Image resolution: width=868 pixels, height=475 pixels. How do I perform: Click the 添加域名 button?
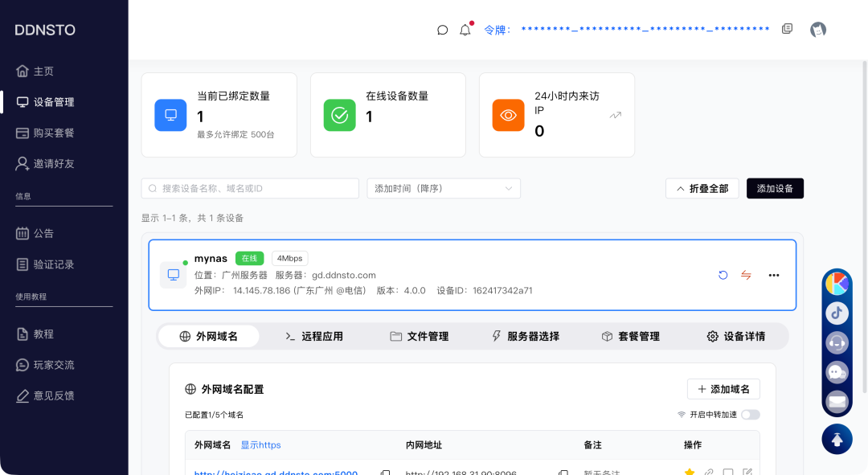click(723, 389)
